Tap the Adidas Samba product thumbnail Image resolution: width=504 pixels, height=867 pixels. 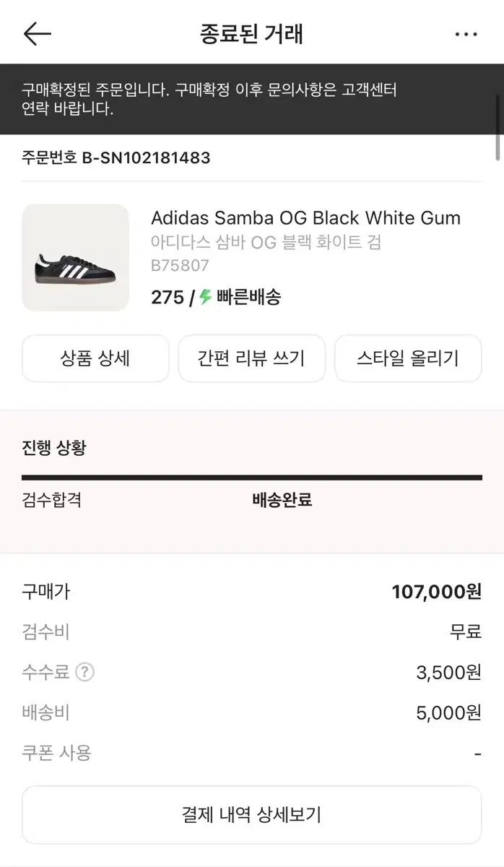75,257
